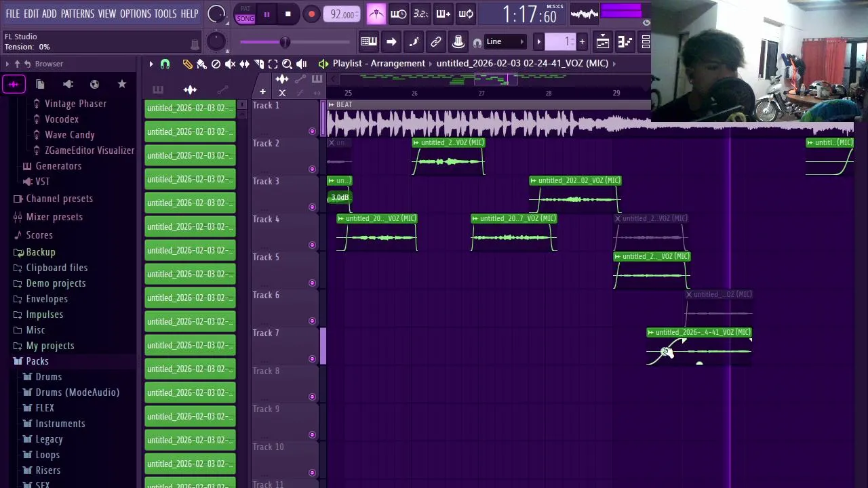Viewport: 868px width, 488px height.
Task: Pause playback with the pause button
Action: (267, 14)
